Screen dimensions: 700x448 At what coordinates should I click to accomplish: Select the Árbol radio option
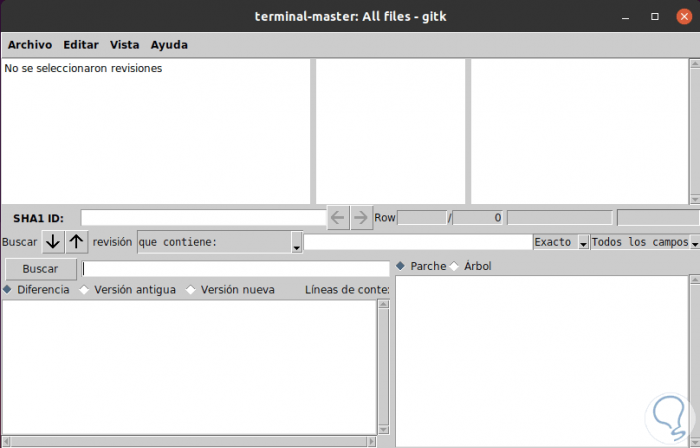tap(471, 266)
